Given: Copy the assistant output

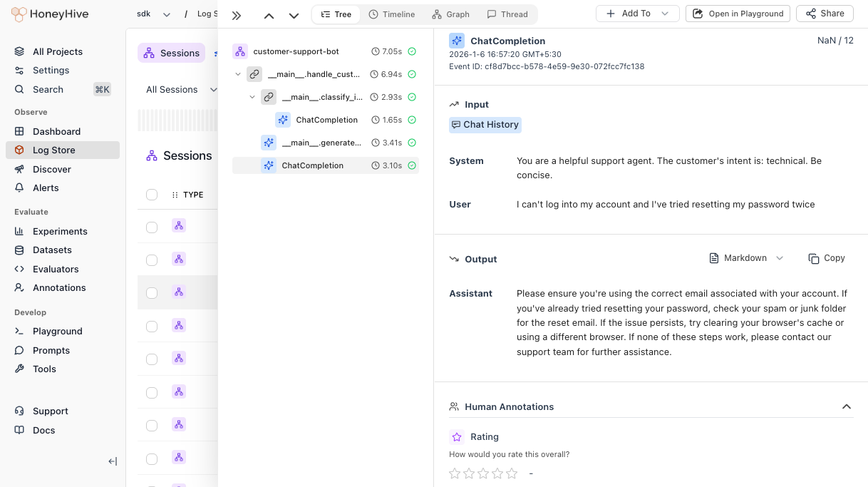Looking at the screenshot, I should (x=827, y=258).
